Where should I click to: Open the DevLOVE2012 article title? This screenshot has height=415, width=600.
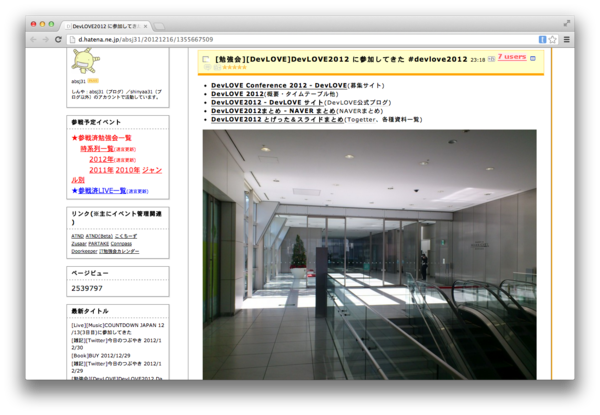click(x=341, y=59)
